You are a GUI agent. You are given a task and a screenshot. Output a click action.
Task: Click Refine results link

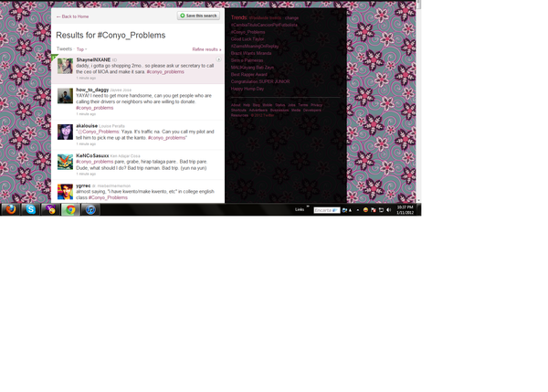[206, 49]
